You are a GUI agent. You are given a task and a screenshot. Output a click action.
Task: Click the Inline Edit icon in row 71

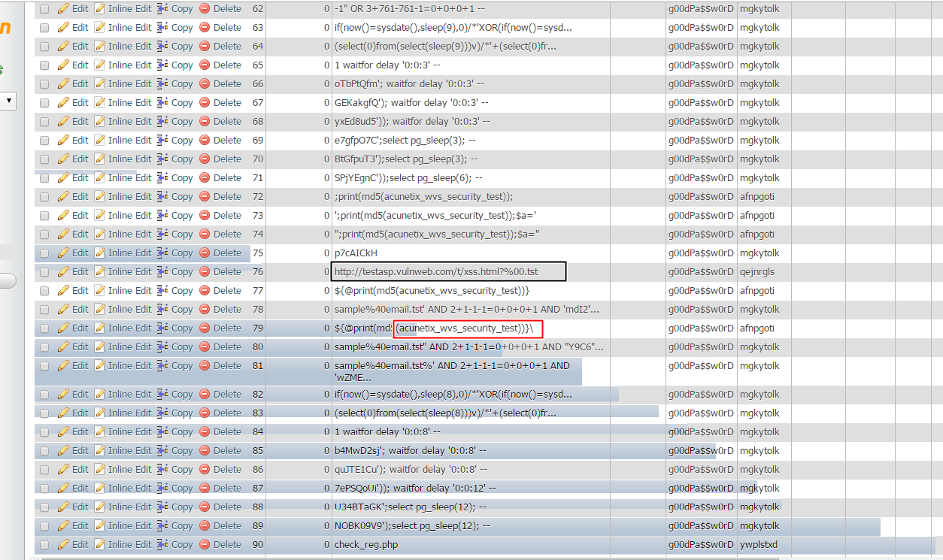pos(99,178)
